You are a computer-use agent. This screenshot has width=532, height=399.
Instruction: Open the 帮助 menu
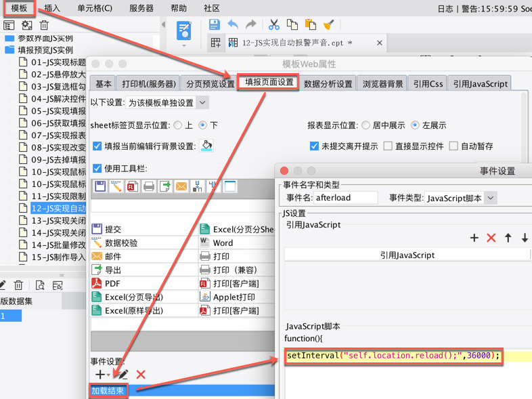(x=179, y=8)
